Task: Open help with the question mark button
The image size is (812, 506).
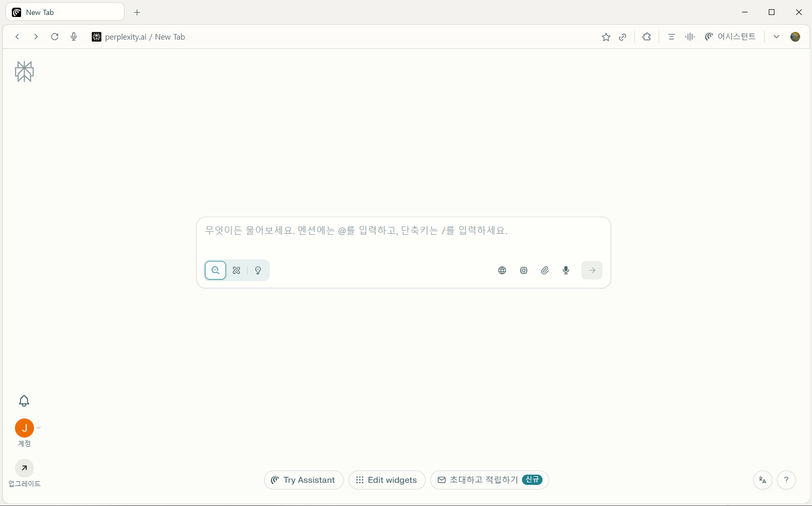Action: [x=786, y=480]
